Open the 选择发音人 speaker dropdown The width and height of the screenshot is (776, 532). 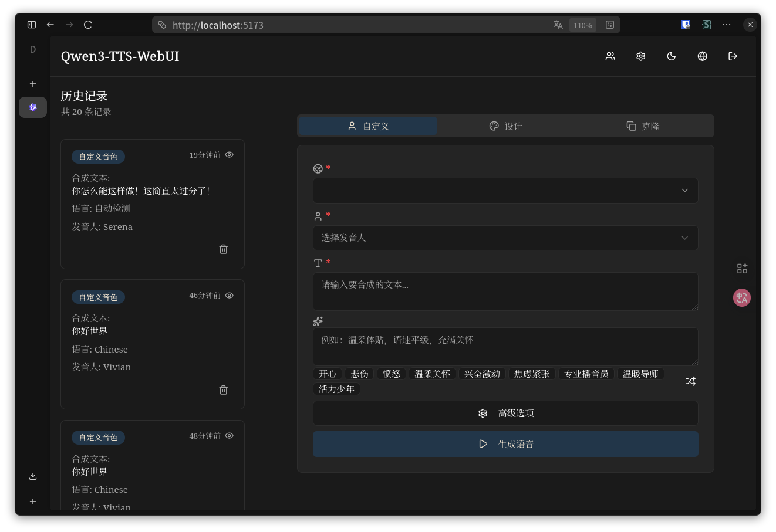point(505,238)
